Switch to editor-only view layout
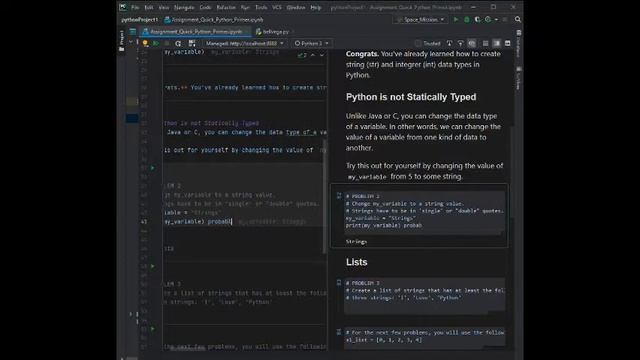Viewport: 640px width, 360px height. coord(485,43)
